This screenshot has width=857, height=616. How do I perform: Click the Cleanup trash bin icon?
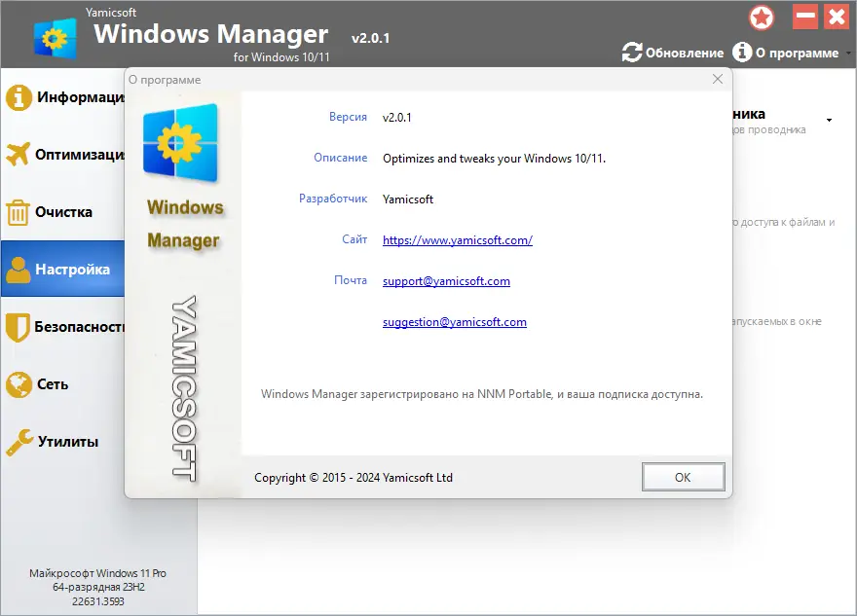(18, 212)
